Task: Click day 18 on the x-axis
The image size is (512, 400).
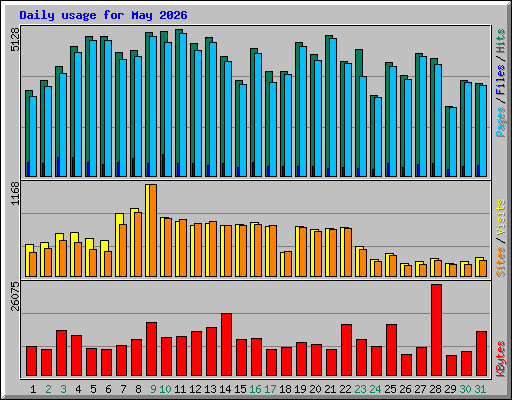Action: [285, 389]
